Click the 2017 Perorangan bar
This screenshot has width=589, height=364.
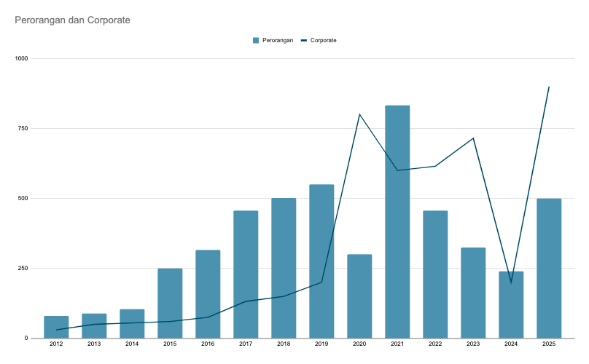[246, 274]
